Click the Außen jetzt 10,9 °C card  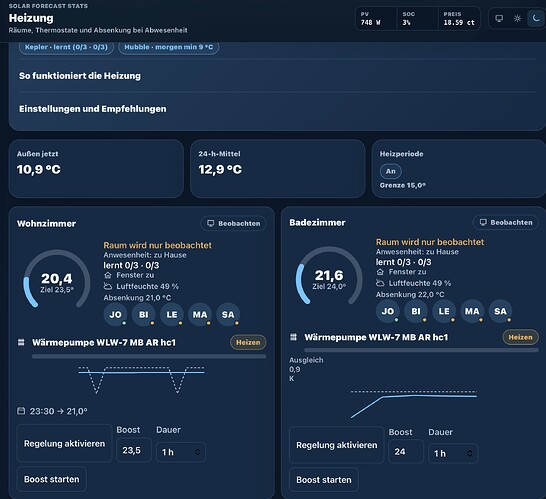click(96, 169)
